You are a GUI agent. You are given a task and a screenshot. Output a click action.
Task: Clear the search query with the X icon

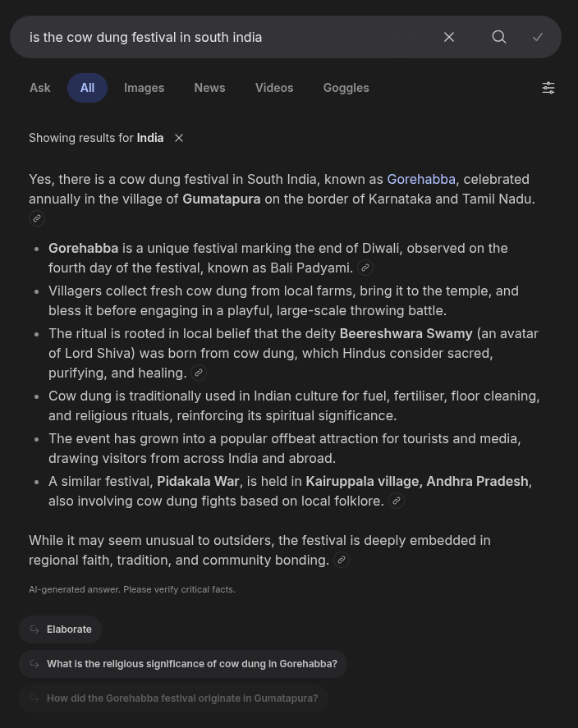[449, 37]
